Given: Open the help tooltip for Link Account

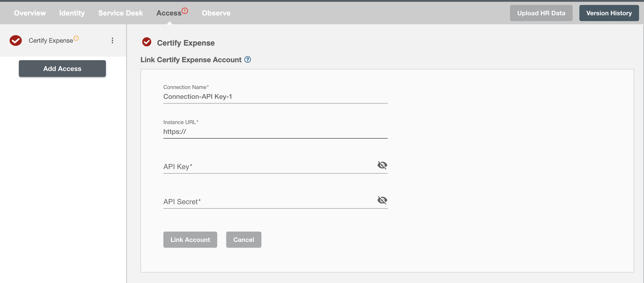Looking at the screenshot, I should point(248,59).
